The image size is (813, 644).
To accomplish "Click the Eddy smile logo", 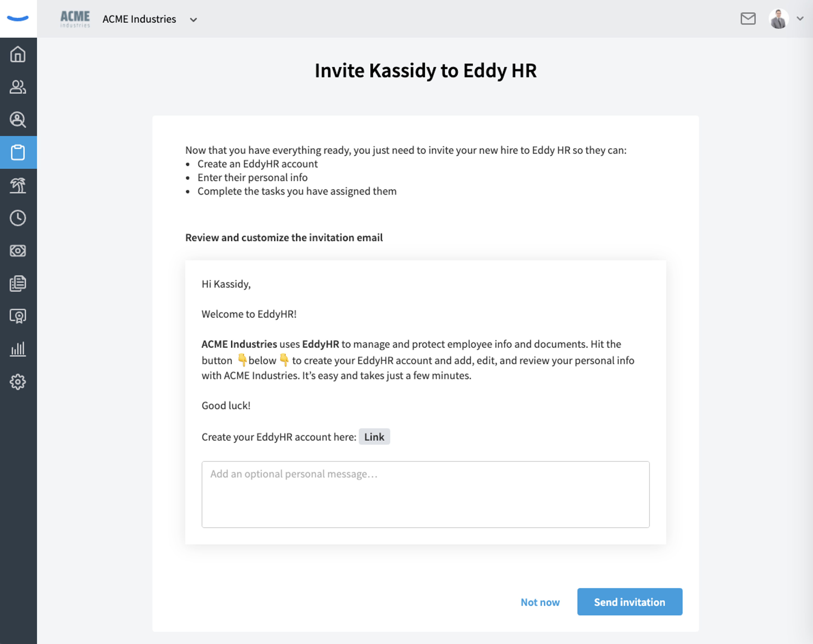I will 18,18.
